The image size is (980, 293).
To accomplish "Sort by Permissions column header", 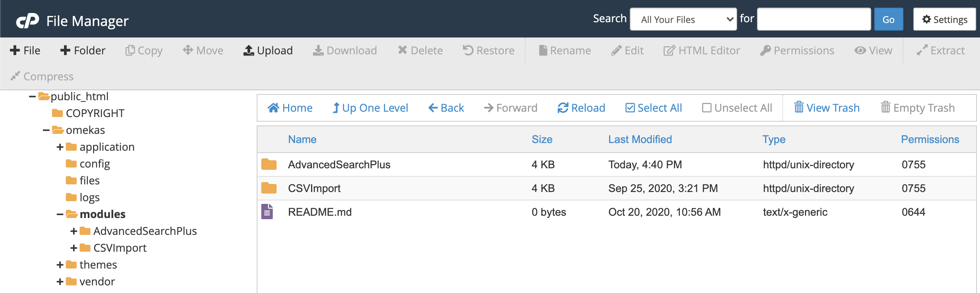I will click(930, 139).
